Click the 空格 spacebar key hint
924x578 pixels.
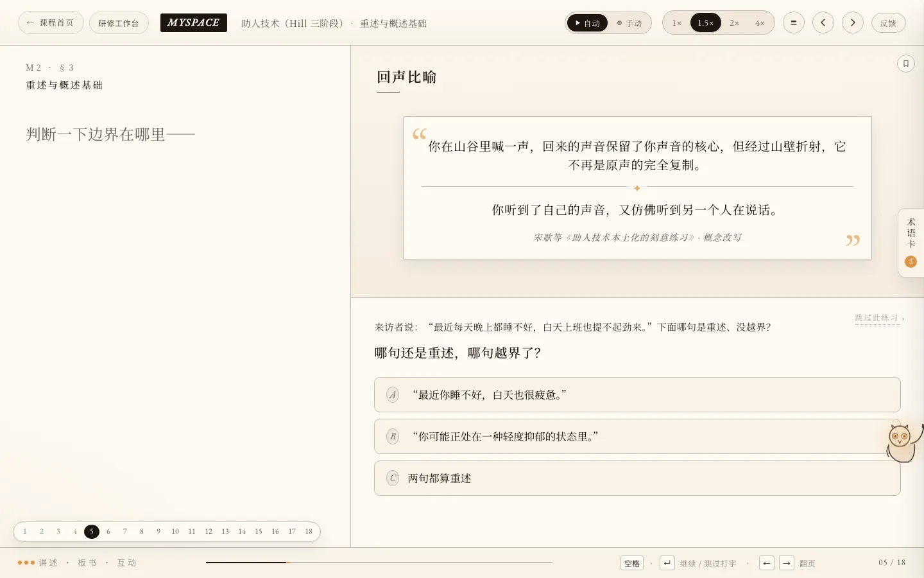coord(632,563)
